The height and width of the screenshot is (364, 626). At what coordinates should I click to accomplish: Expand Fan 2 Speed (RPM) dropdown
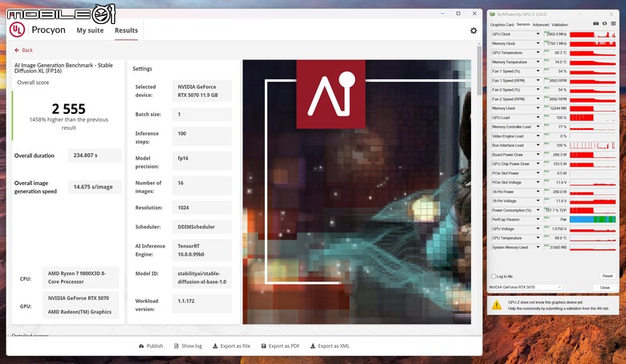pos(538,99)
